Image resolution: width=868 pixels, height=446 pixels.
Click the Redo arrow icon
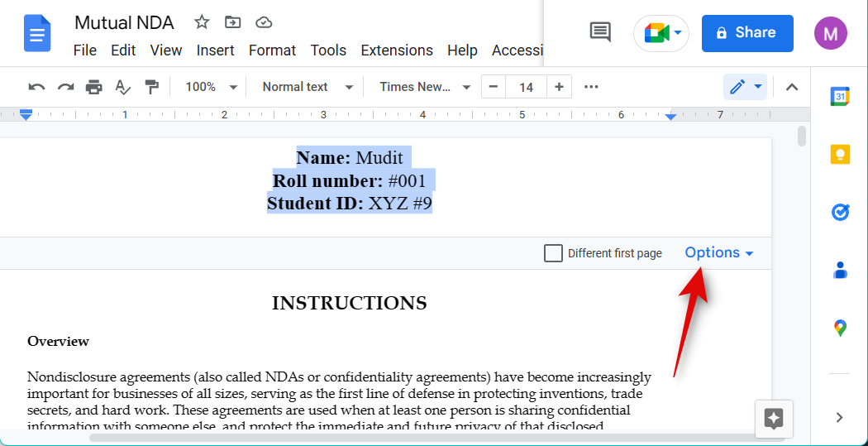65,87
